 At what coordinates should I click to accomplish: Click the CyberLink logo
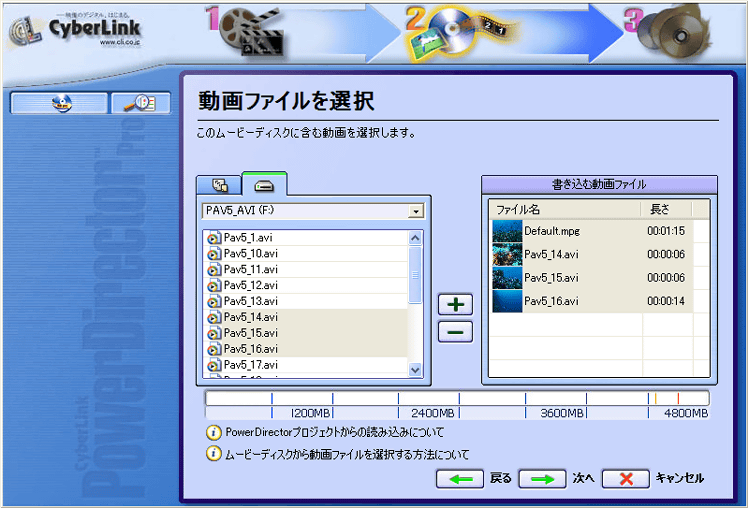[x=74, y=30]
